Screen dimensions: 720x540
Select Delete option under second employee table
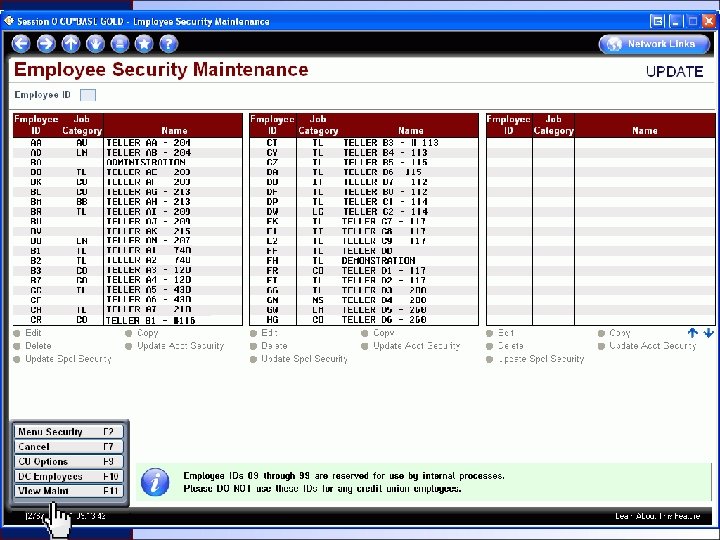coord(269,346)
